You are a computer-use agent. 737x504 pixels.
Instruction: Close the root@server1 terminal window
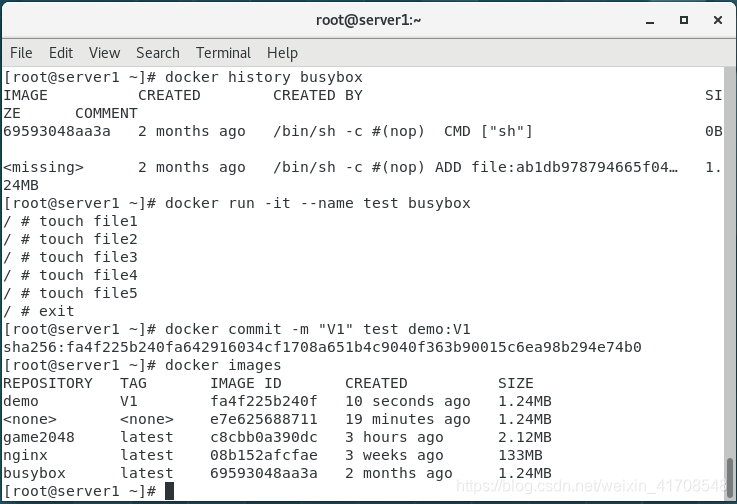click(718, 20)
